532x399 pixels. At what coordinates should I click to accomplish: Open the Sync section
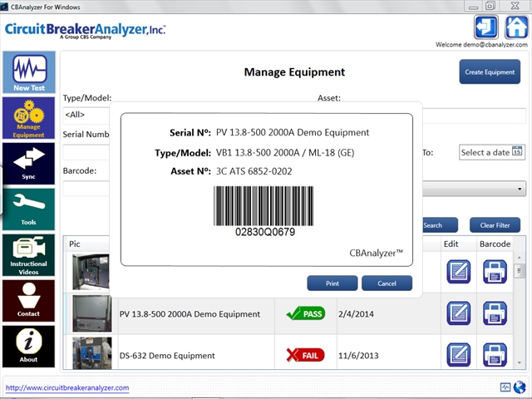tap(29, 164)
